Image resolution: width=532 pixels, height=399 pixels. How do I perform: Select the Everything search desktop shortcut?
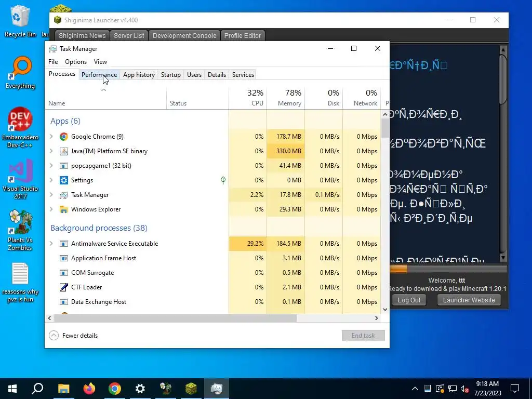click(20, 72)
